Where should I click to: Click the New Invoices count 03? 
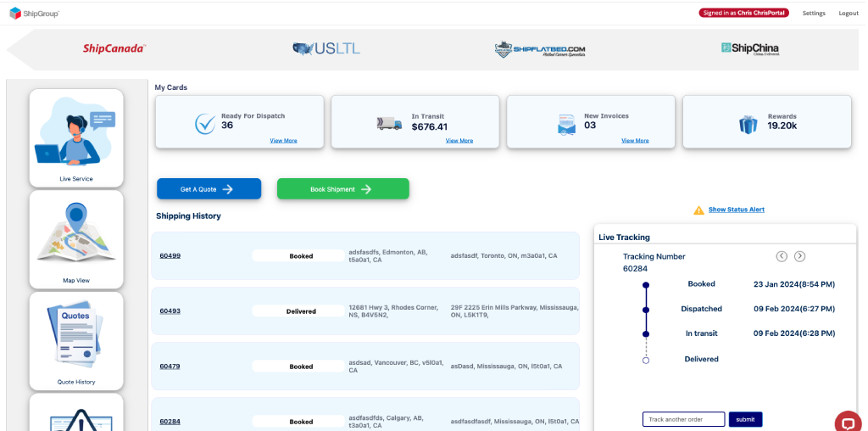[590, 126]
